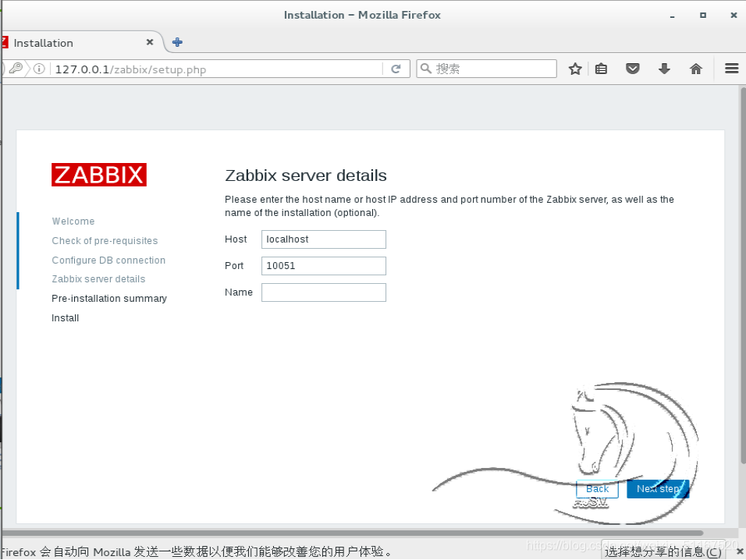Viewport: 746px width, 560px height.
Task: Bookmark this page with star icon
Action: pos(575,69)
